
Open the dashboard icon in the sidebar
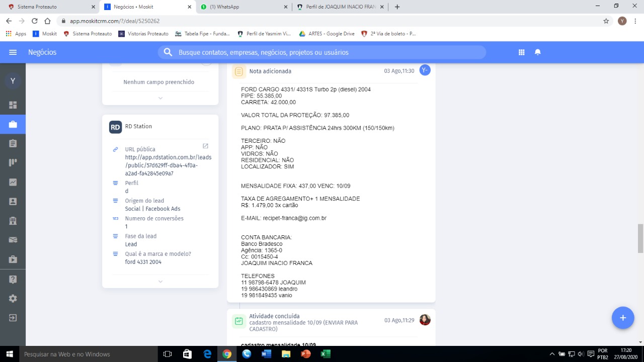click(13, 105)
